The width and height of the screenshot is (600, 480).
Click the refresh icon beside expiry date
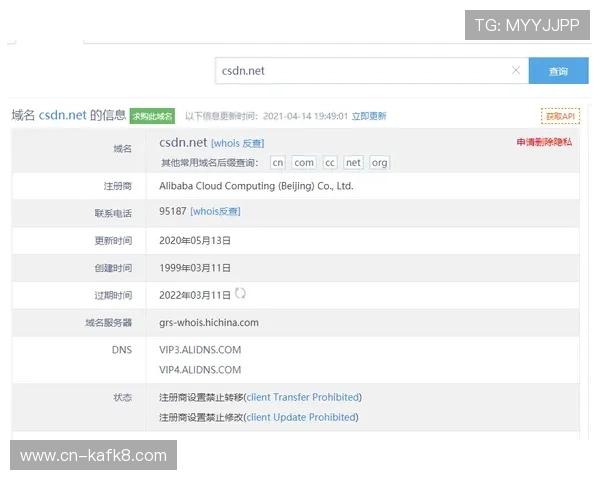[x=240, y=294]
